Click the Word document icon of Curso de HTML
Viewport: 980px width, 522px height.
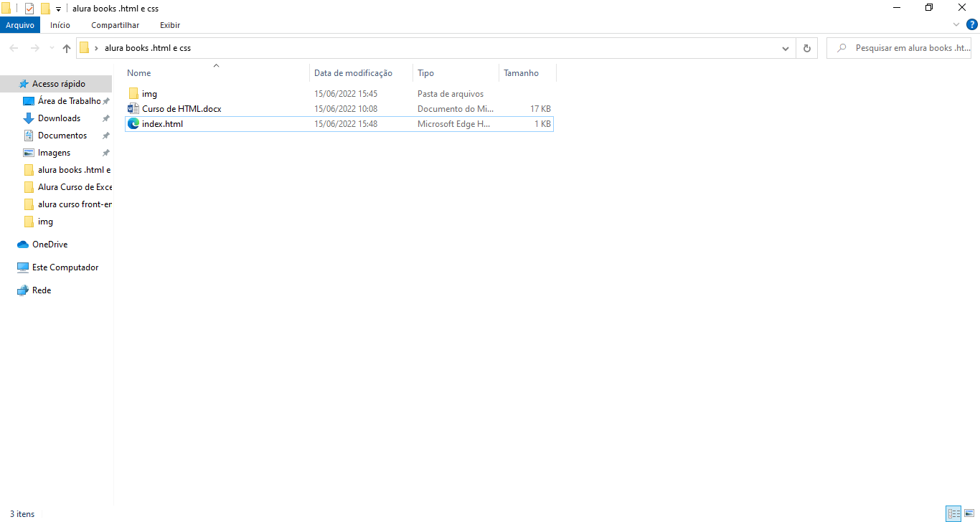point(133,109)
